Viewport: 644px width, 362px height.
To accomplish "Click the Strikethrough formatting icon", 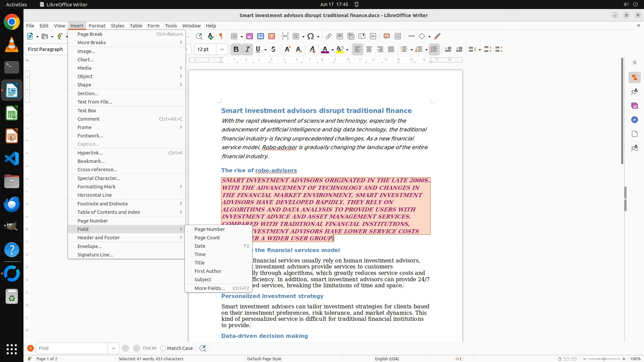I will [273, 49].
